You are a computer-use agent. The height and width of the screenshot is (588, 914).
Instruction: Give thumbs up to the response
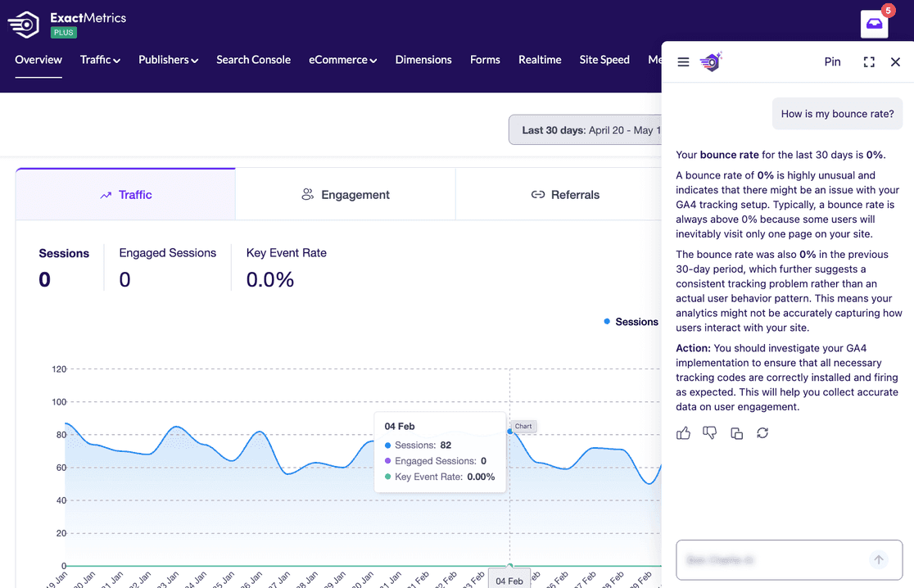pos(683,433)
